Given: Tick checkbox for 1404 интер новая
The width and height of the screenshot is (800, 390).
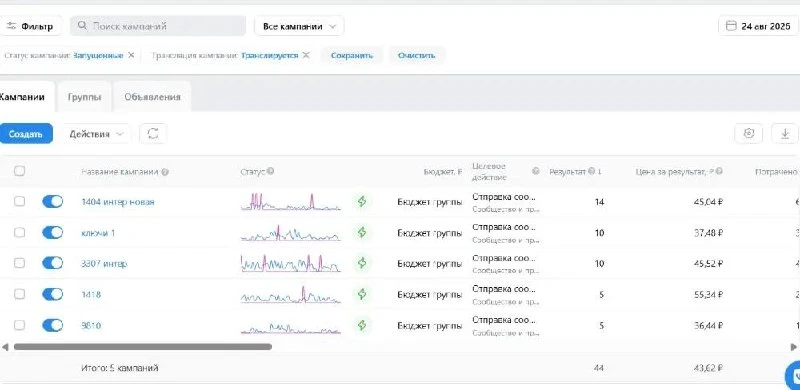Looking at the screenshot, I should [19, 201].
